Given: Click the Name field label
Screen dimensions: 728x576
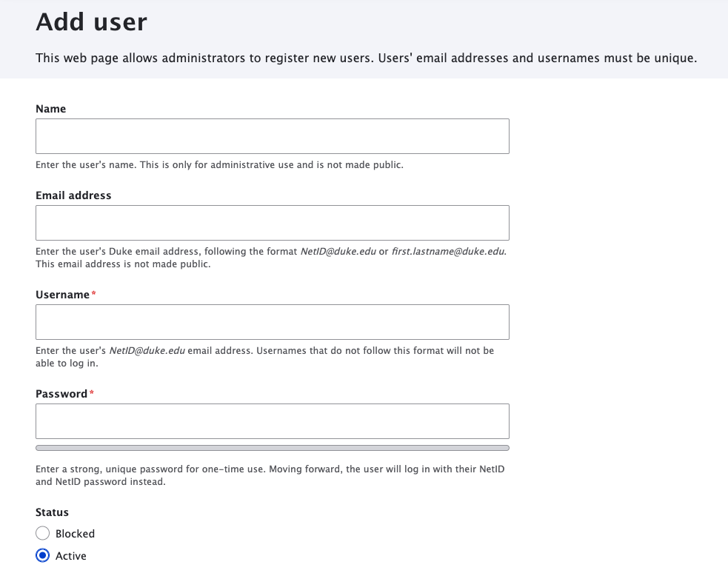Looking at the screenshot, I should point(50,108).
